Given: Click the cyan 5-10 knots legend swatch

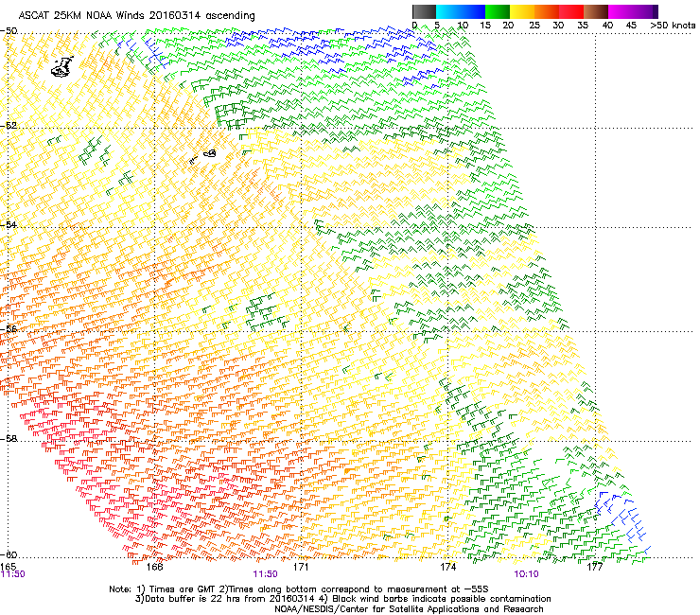Looking at the screenshot, I should pos(448,11).
